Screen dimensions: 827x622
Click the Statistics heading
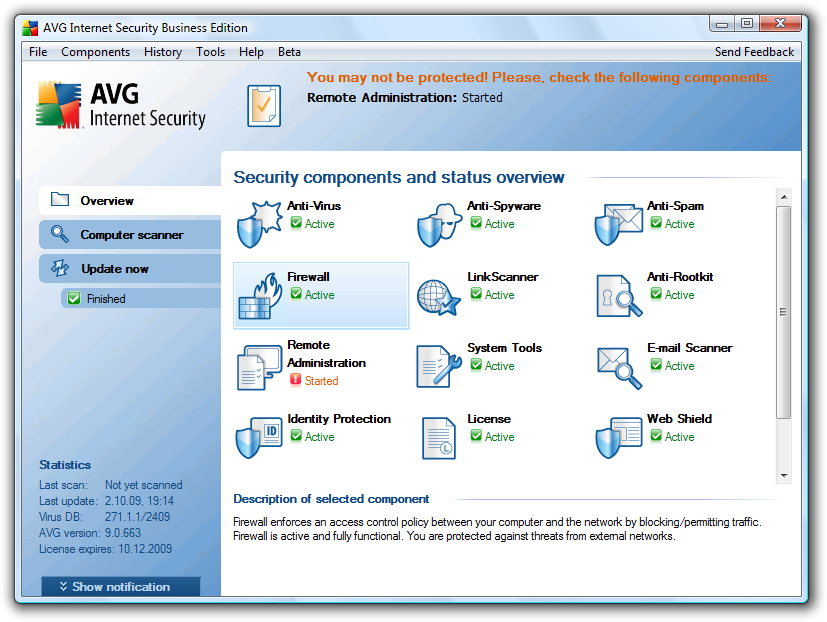coord(65,465)
